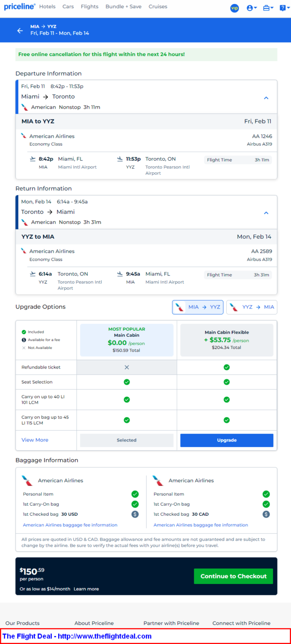This screenshot has width=291, height=644.
Task: Click landing plane icon beside 9:45a
Action: [x=120, y=274]
